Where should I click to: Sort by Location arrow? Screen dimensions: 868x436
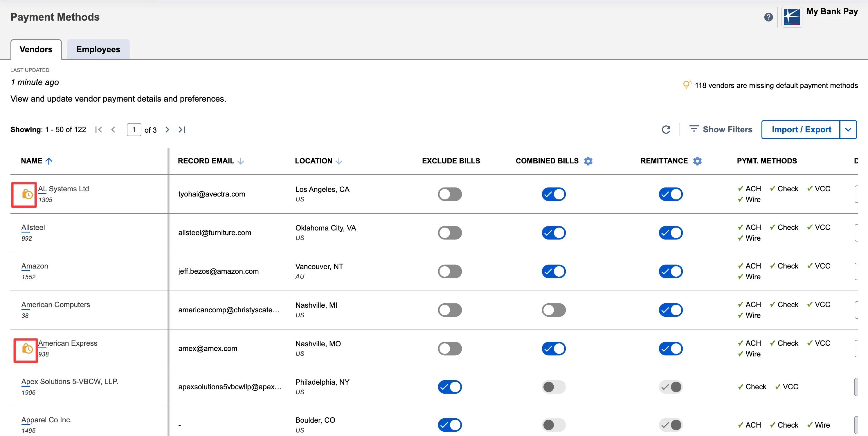(339, 161)
